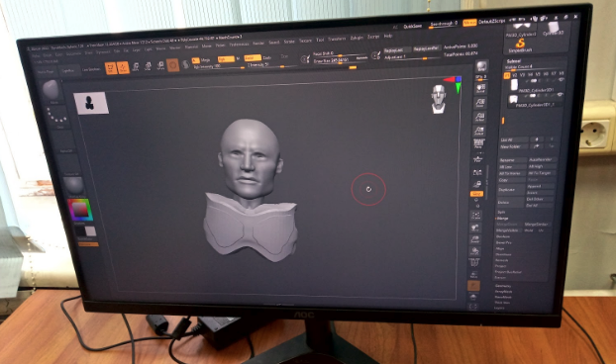Toggle the Zadd button
616x364 pixels.
click(253, 58)
